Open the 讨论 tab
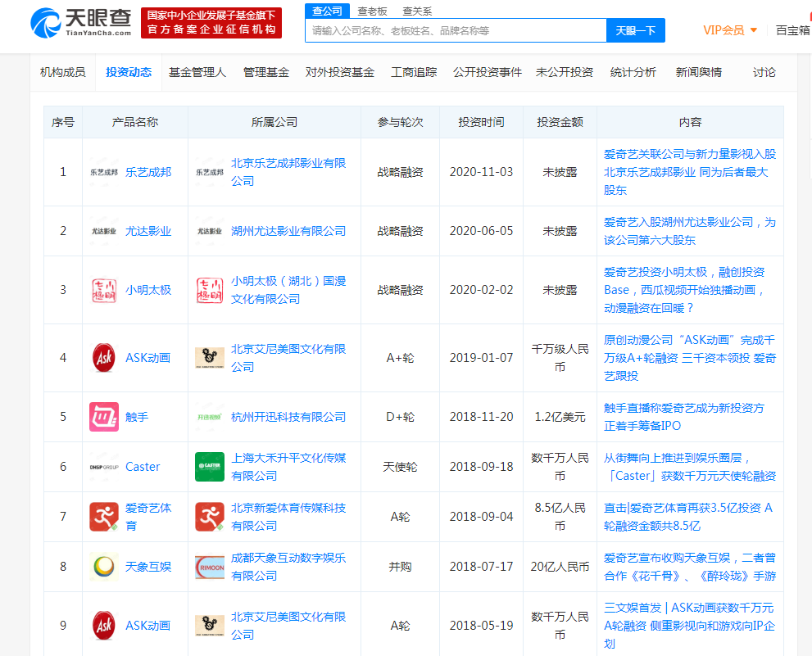Screen dimensions: 812x656 click(764, 73)
